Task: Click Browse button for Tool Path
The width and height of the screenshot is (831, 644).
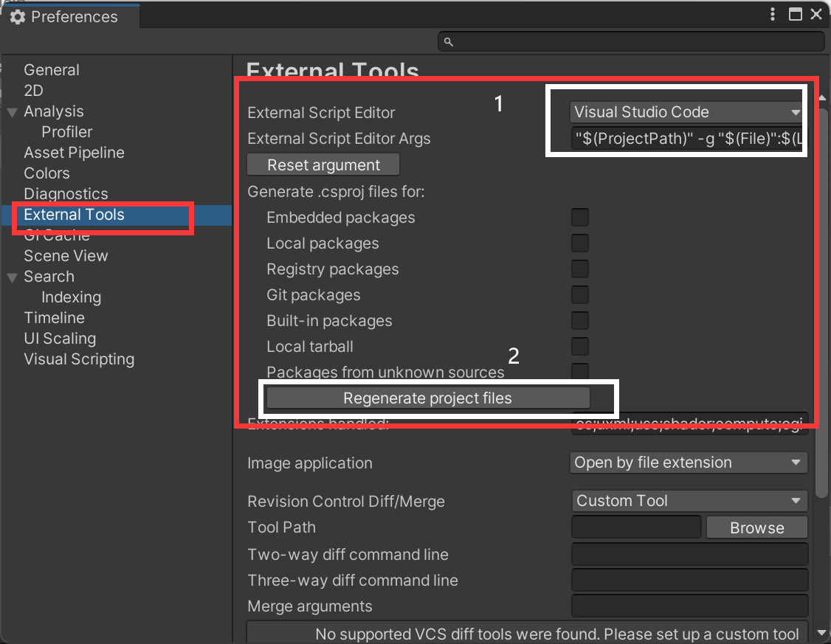Action: [756, 527]
